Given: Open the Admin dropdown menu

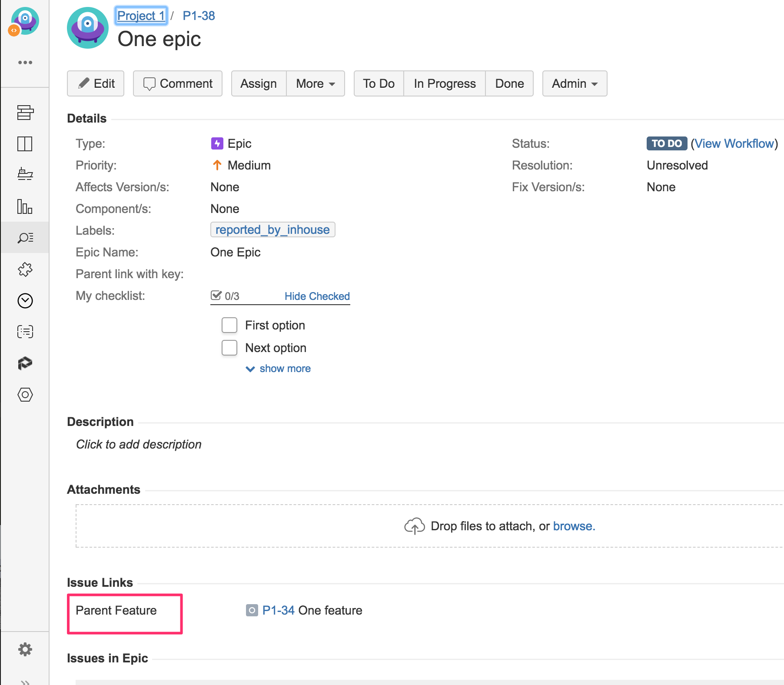Looking at the screenshot, I should [575, 83].
